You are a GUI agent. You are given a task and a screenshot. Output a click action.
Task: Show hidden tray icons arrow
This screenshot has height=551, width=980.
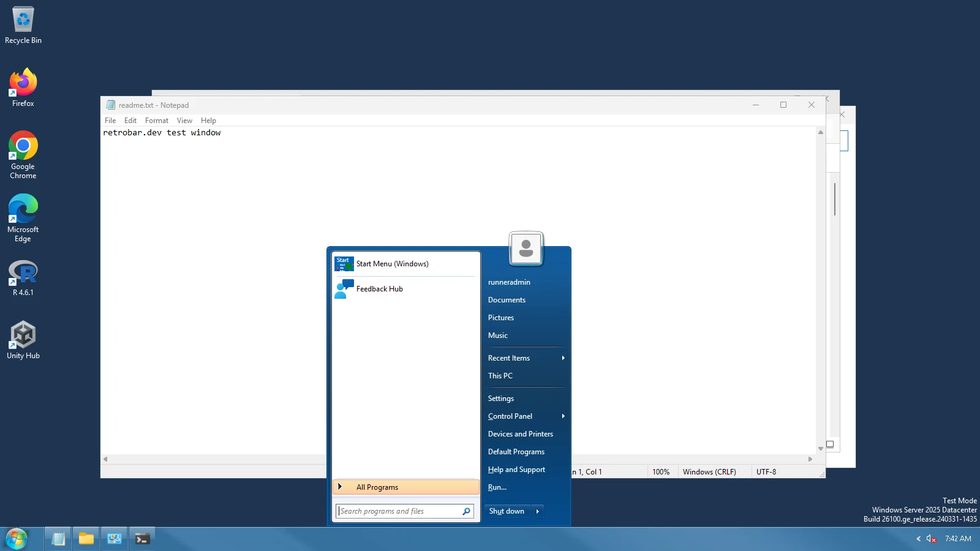[x=918, y=539]
